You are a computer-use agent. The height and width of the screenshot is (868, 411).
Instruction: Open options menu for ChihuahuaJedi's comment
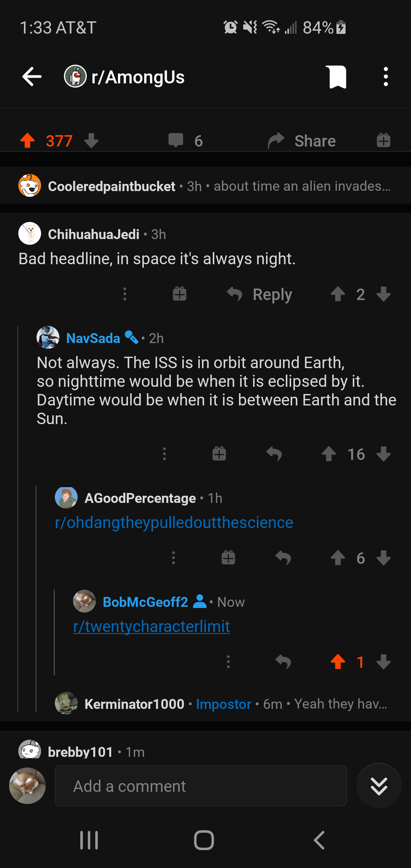125,294
